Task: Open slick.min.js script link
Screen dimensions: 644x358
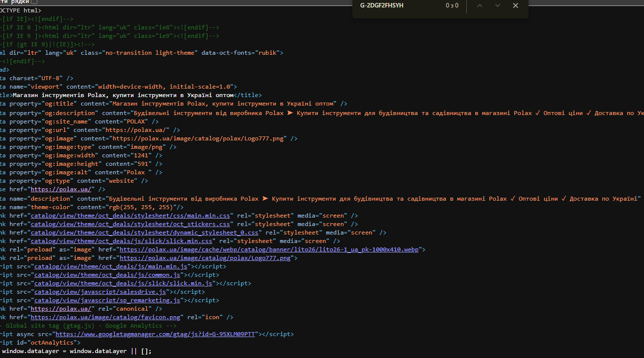Action: [x=123, y=283]
